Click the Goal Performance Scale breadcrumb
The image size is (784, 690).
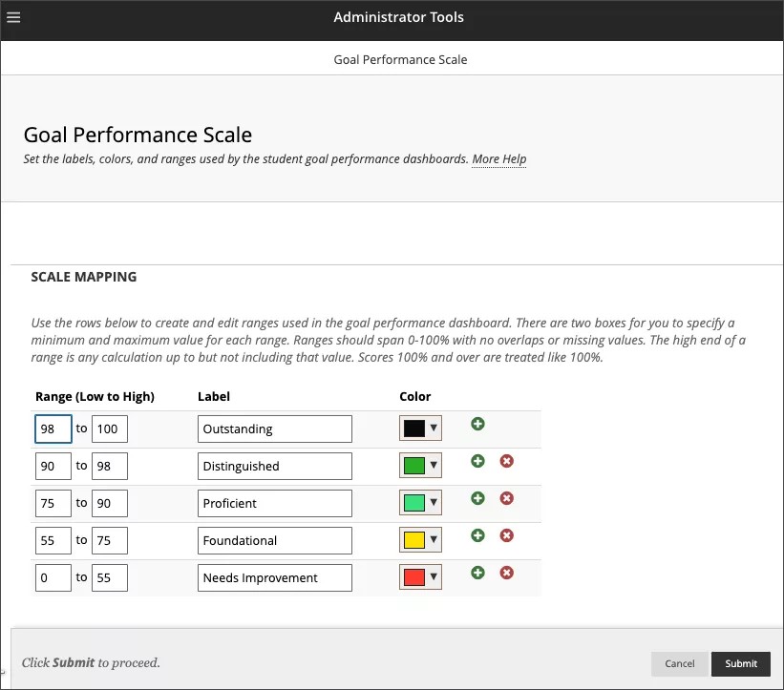pos(400,59)
